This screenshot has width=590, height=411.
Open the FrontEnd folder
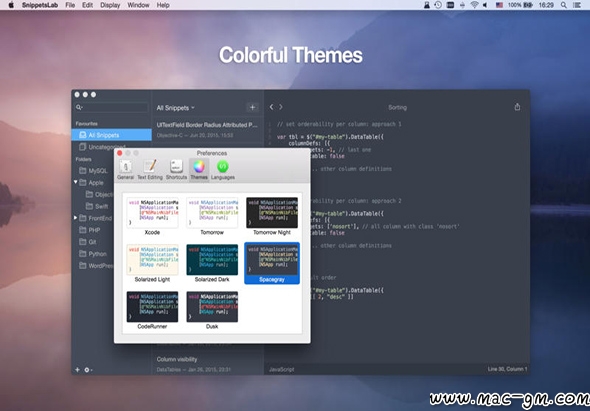tap(96, 218)
